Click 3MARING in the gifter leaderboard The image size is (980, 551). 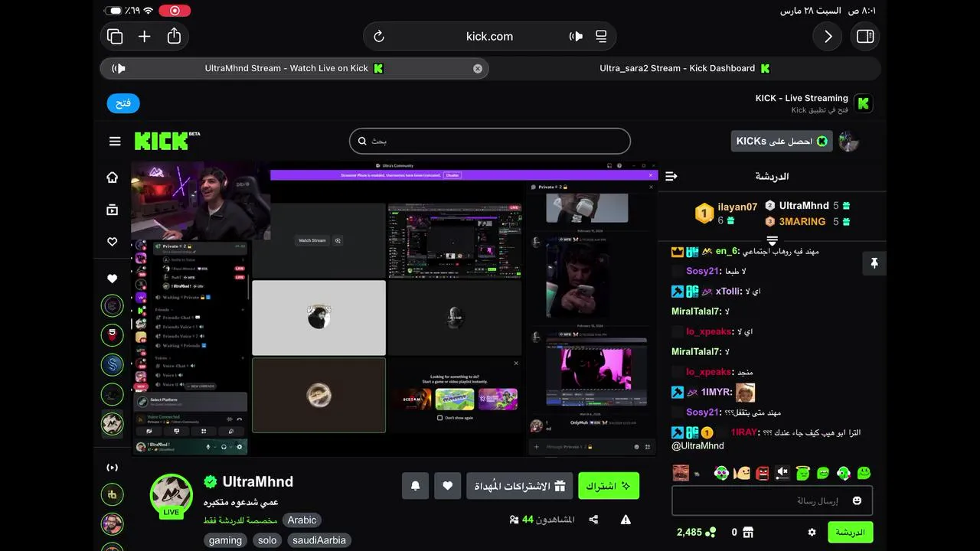coord(802,221)
